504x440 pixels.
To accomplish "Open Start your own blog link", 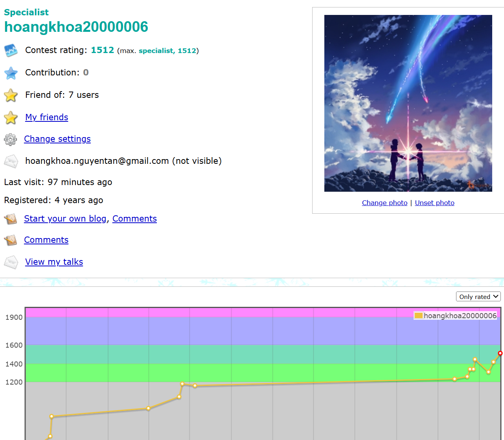I will pyautogui.click(x=65, y=219).
